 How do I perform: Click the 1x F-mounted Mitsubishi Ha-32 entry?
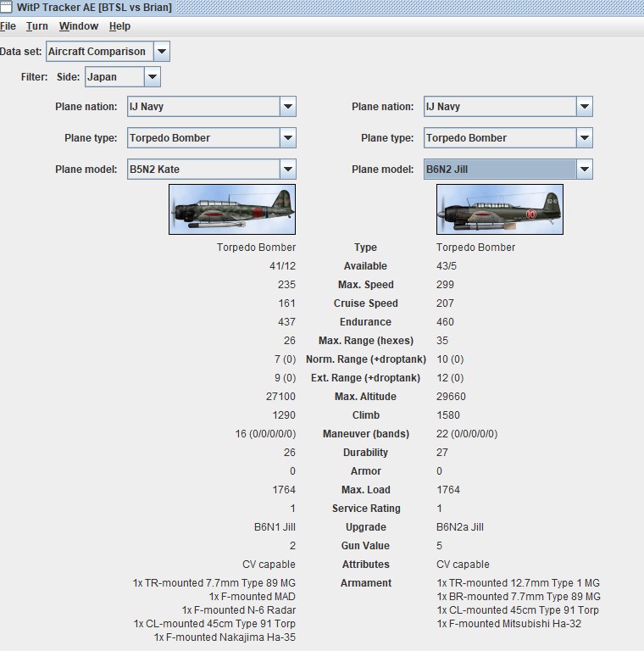[x=508, y=624]
